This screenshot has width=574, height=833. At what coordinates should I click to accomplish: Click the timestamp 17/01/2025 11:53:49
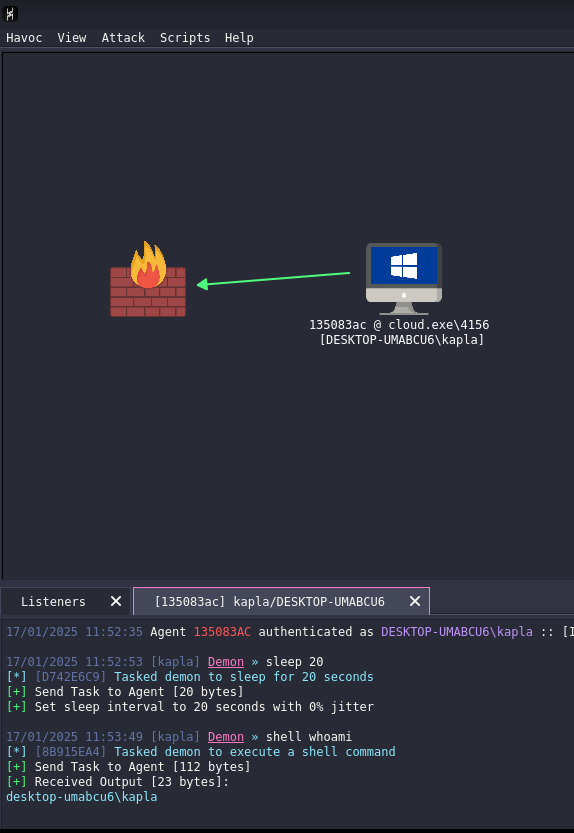click(x=74, y=737)
